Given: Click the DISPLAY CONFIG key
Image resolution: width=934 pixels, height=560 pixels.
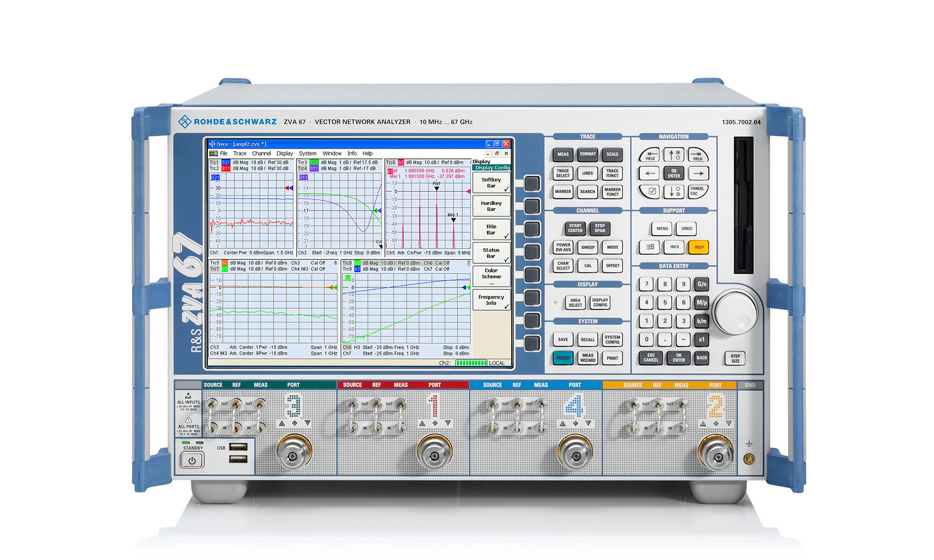Looking at the screenshot, I should tap(600, 302).
